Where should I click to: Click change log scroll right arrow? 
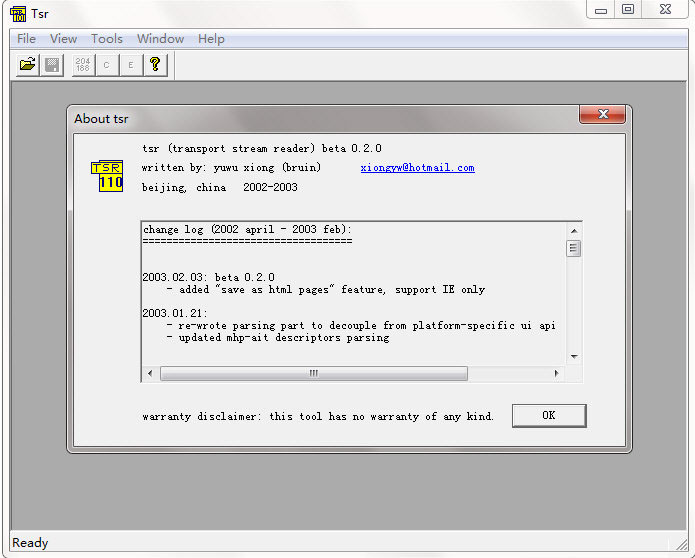pos(556,373)
